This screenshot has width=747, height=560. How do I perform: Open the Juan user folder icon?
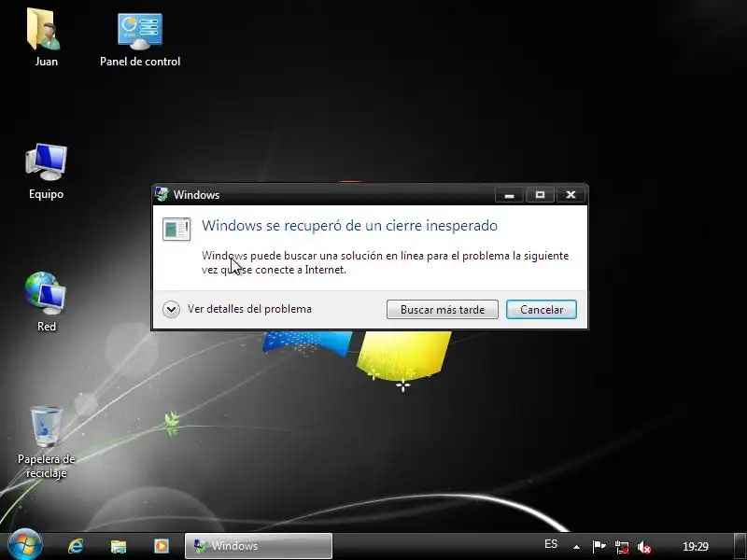[46, 38]
